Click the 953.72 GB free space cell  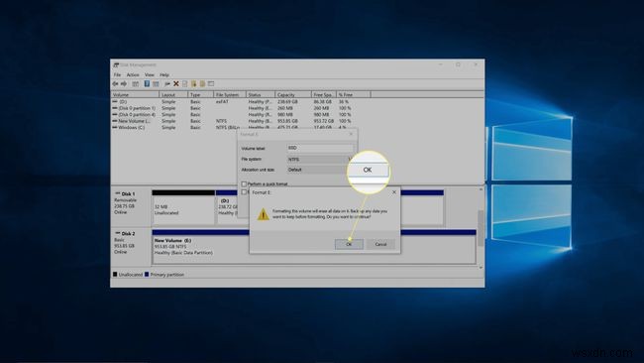[324, 121]
